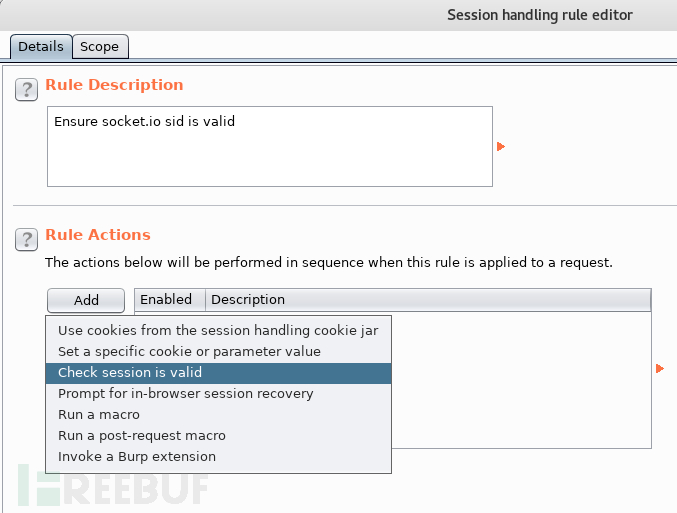Click into the rule description text field
The image size is (677, 513).
click(x=270, y=146)
